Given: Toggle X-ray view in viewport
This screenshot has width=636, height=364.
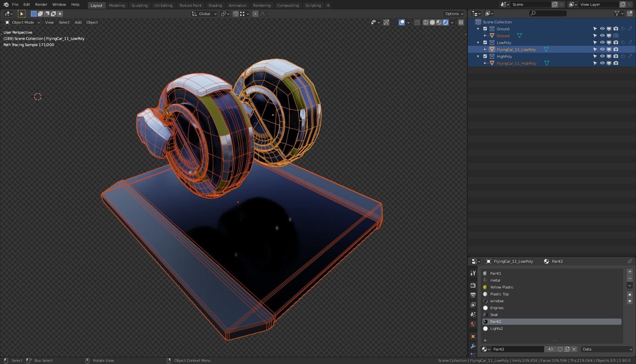Looking at the screenshot, I should point(417,22).
